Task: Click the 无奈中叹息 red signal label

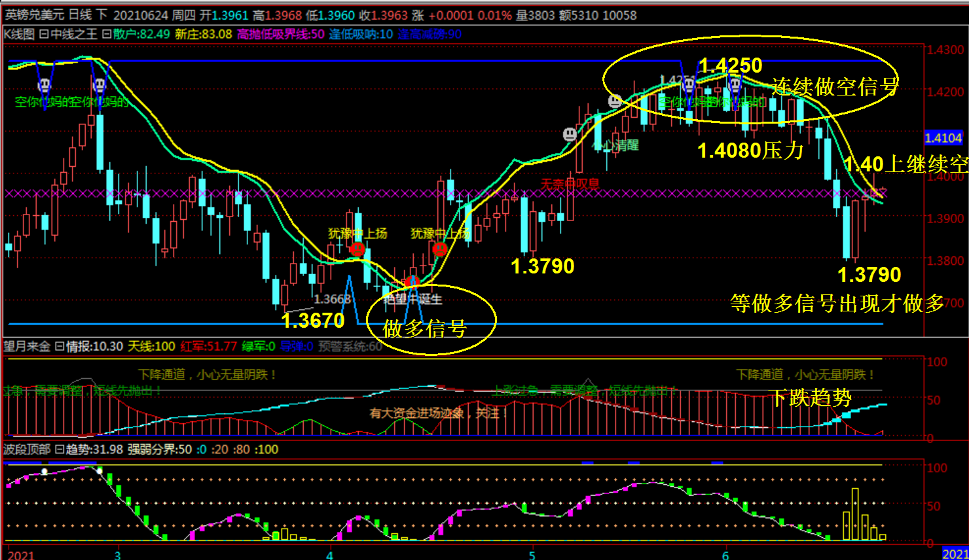Action: pos(570,184)
